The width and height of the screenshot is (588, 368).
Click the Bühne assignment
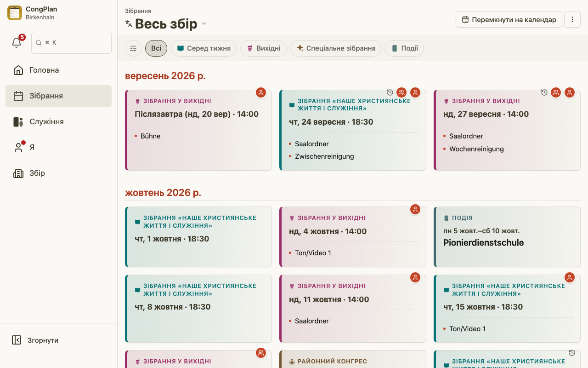151,136
